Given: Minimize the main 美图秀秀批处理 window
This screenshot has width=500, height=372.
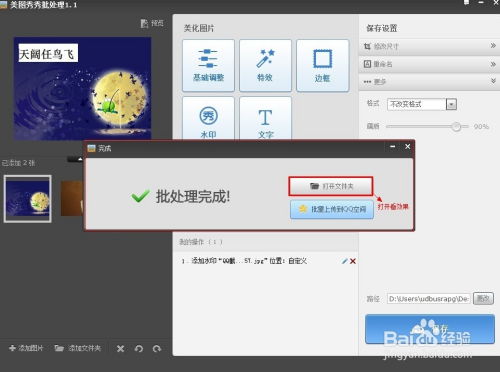Looking at the screenshot, I should click(x=481, y=3).
